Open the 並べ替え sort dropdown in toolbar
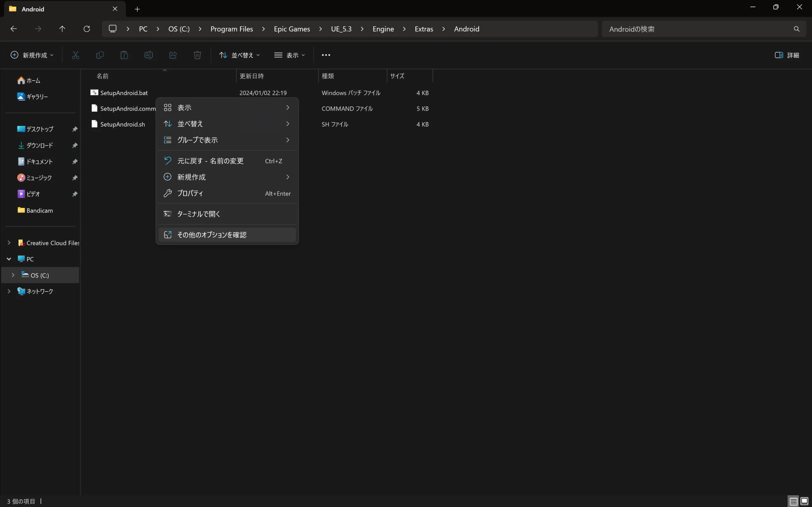Image resolution: width=812 pixels, height=507 pixels. click(x=239, y=55)
